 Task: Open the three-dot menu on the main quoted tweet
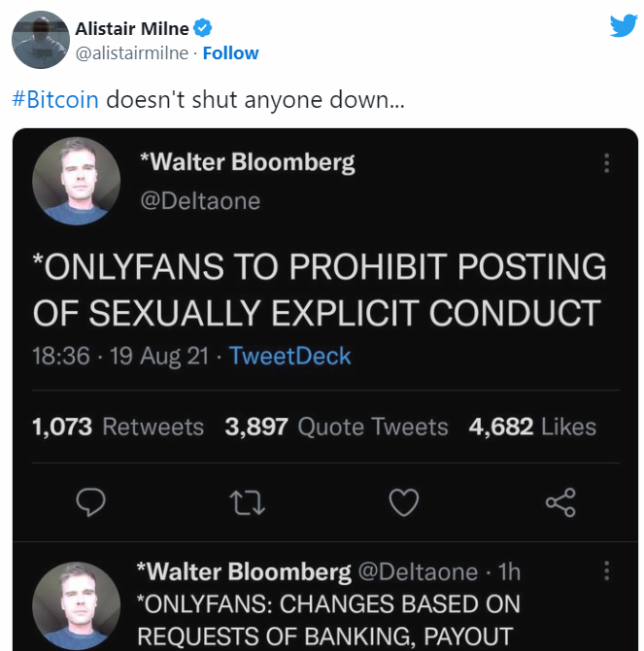[607, 163]
